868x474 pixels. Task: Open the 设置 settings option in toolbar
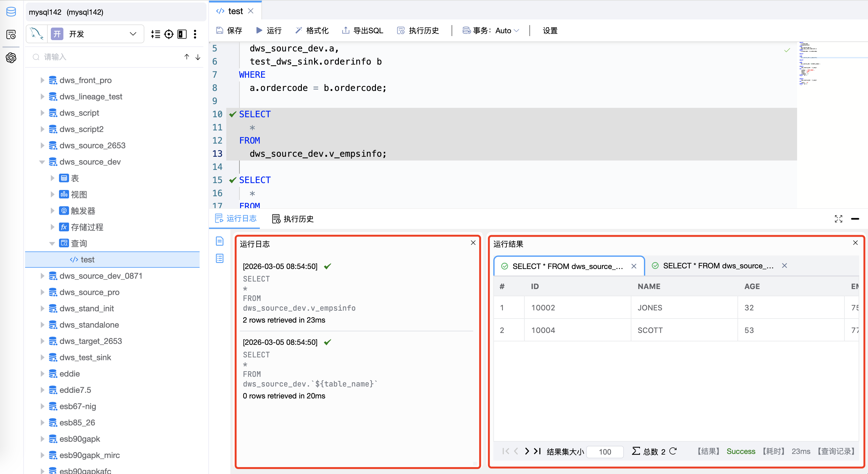549,30
